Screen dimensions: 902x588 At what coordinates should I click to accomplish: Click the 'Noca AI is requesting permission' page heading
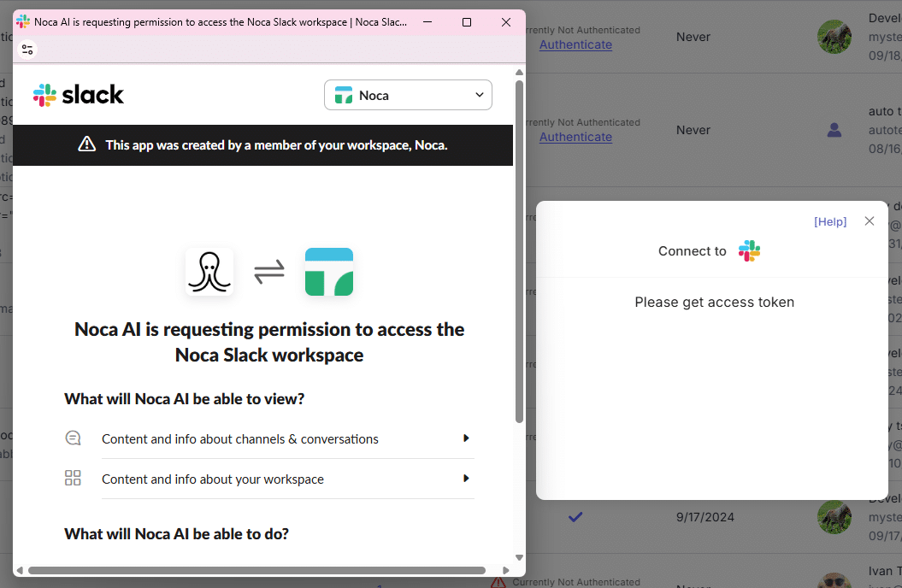tap(269, 342)
